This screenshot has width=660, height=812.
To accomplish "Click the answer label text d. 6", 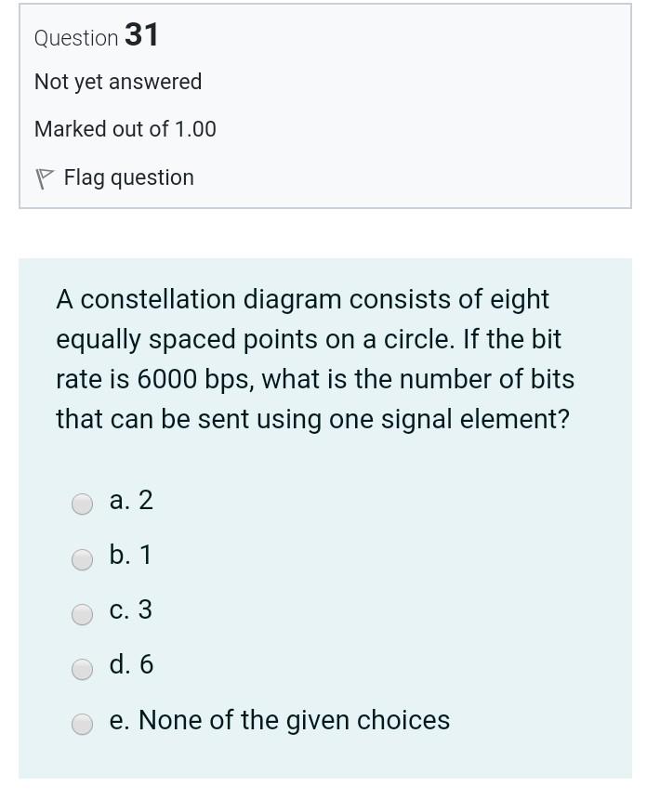I will click(131, 664).
